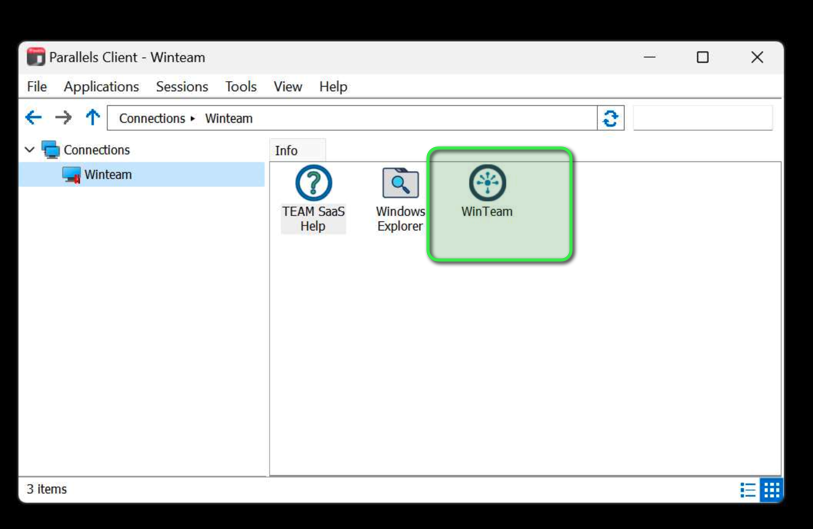Screen dimensions: 813x529
Task: Launch TEAM SaaS Help
Action: pyautogui.click(x=313, y=198)
